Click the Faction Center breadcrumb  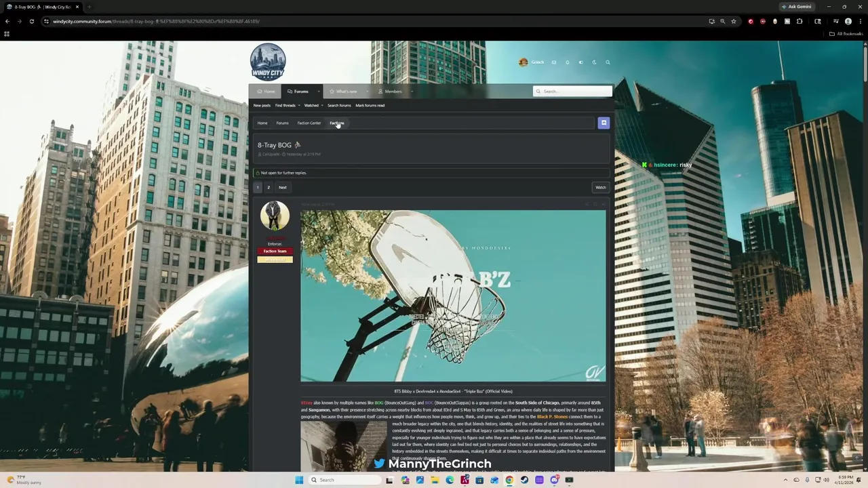[x=309, y=123]
